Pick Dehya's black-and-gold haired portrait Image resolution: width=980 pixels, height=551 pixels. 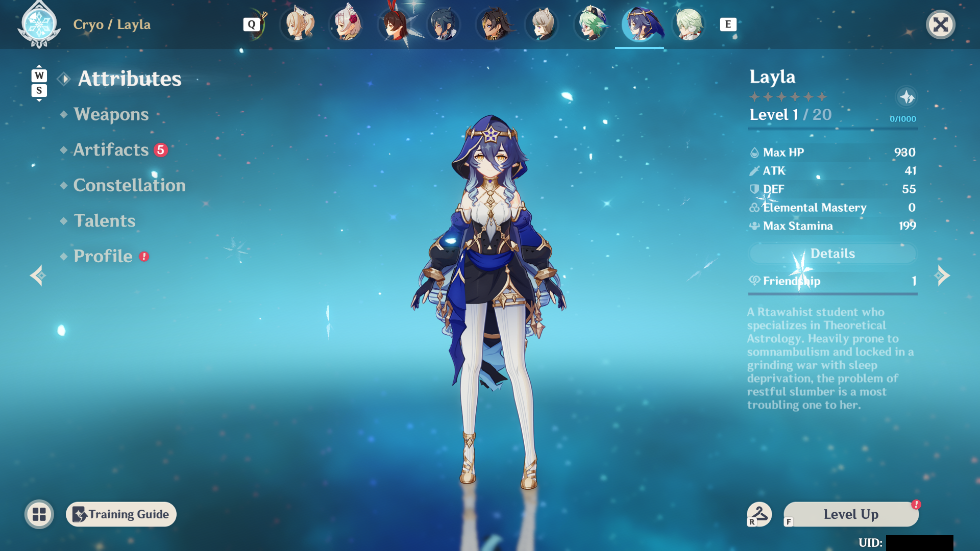(493, 24)
